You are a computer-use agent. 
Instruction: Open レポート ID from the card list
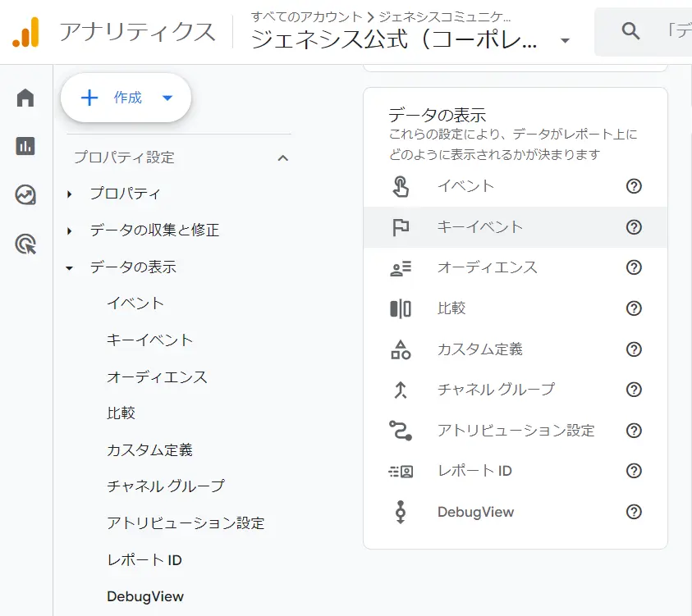pyautogui.click(x=474, y=471)
